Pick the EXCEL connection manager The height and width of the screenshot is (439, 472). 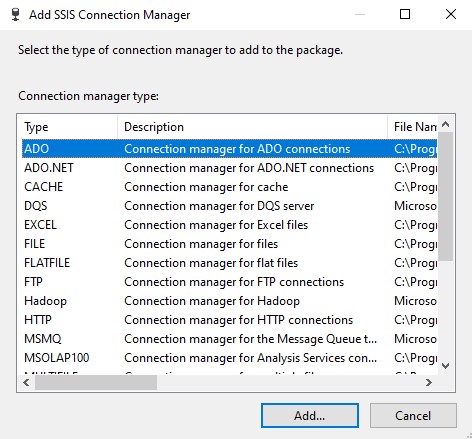tap(229, 225)
